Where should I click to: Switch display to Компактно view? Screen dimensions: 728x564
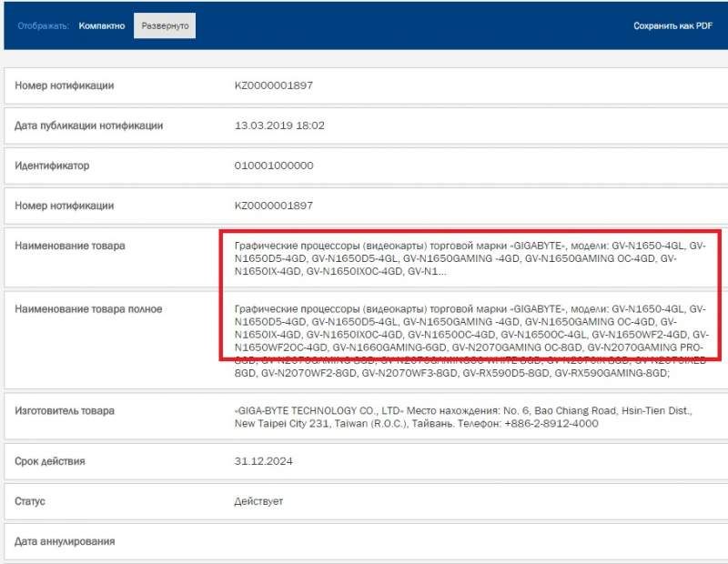pyautogui.click(x=102, y=26)
